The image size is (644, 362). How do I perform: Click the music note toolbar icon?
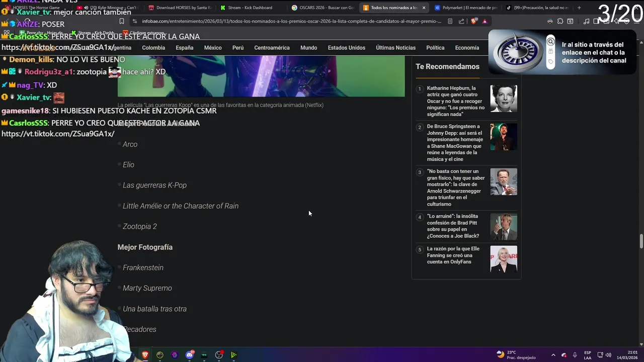click(x=586, y=21)
